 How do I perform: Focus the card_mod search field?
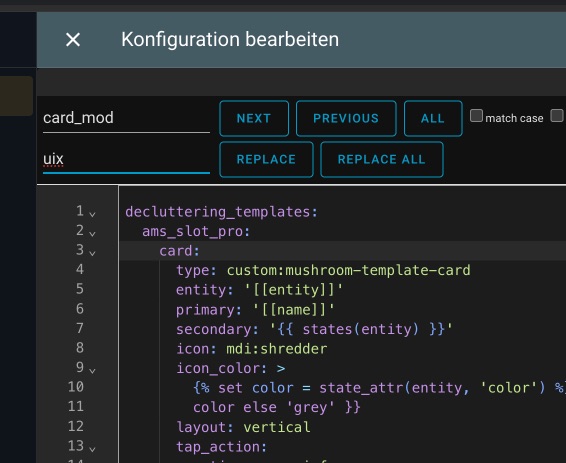[126, 118]
